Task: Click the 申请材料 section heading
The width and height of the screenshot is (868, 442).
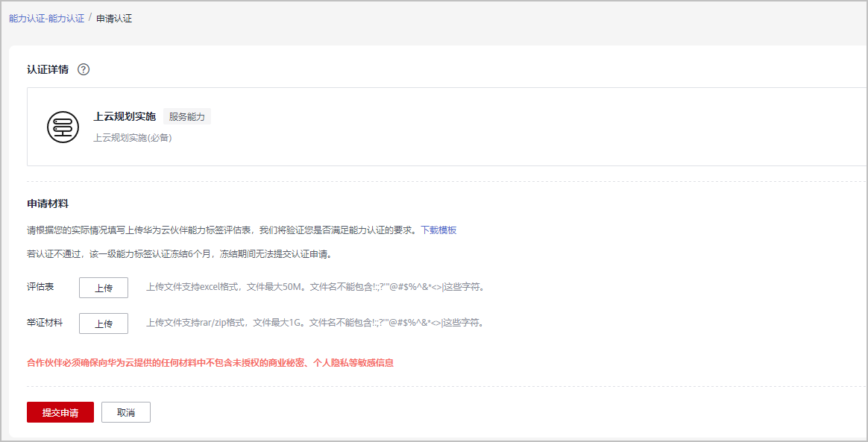Action: (48, 203)
